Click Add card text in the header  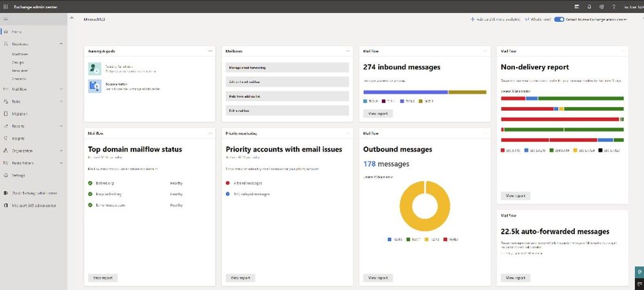coord(498,19)
